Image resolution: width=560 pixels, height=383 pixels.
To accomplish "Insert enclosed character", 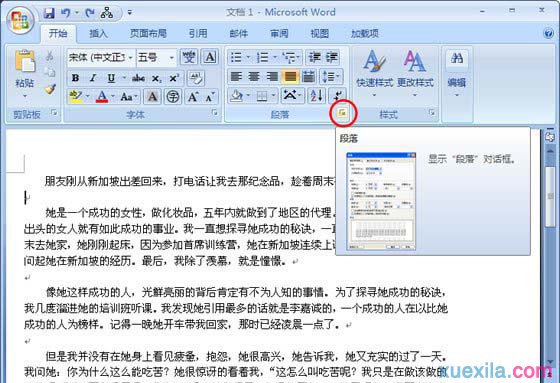I will coord(173,96).
